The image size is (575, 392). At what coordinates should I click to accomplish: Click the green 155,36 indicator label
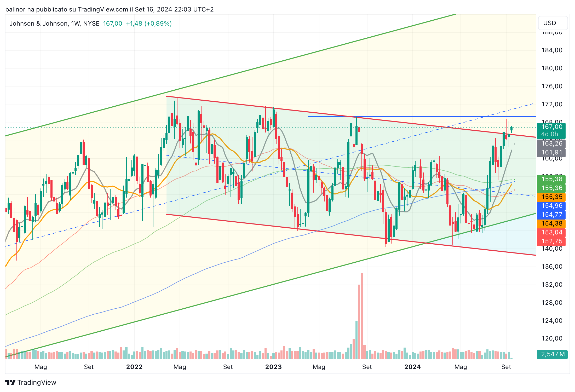(x=551, y=188)
